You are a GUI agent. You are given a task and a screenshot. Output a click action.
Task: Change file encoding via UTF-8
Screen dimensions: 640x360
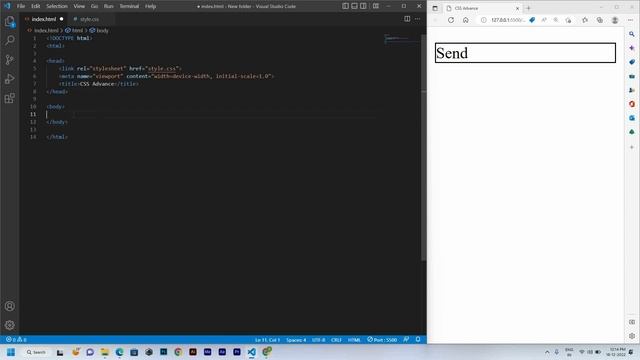coord(318,340)
